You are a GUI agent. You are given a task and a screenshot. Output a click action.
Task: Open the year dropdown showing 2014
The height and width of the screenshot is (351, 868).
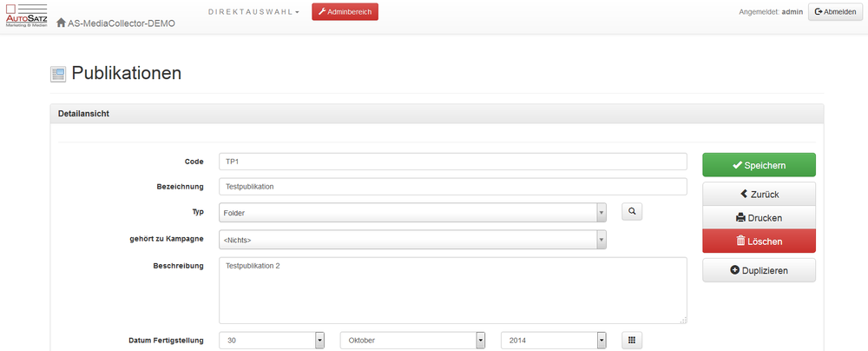pos(554,341)
